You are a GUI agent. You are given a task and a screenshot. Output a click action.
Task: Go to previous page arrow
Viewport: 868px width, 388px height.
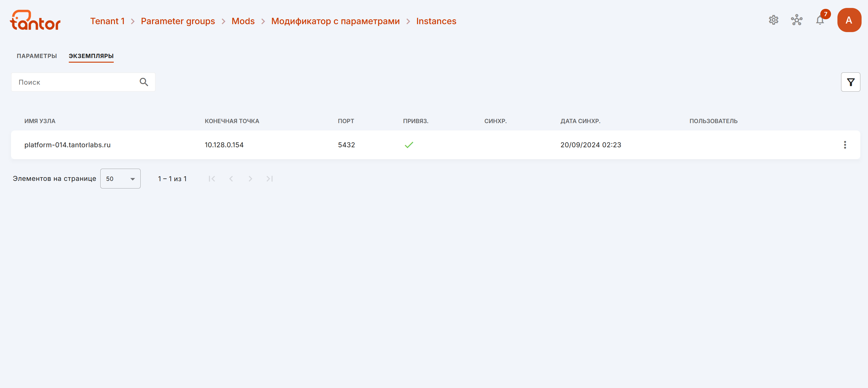(x=231, y=178)
